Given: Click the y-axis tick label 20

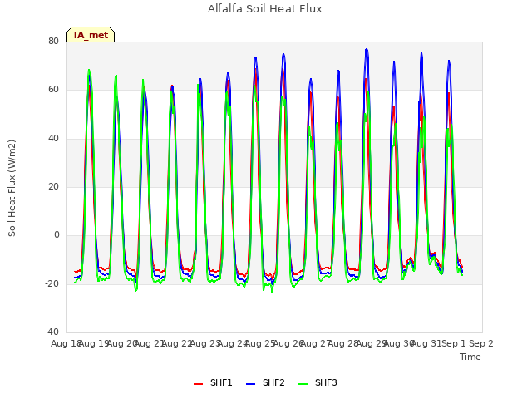Looking at the screenshot, I should click(x=53, y=186).
